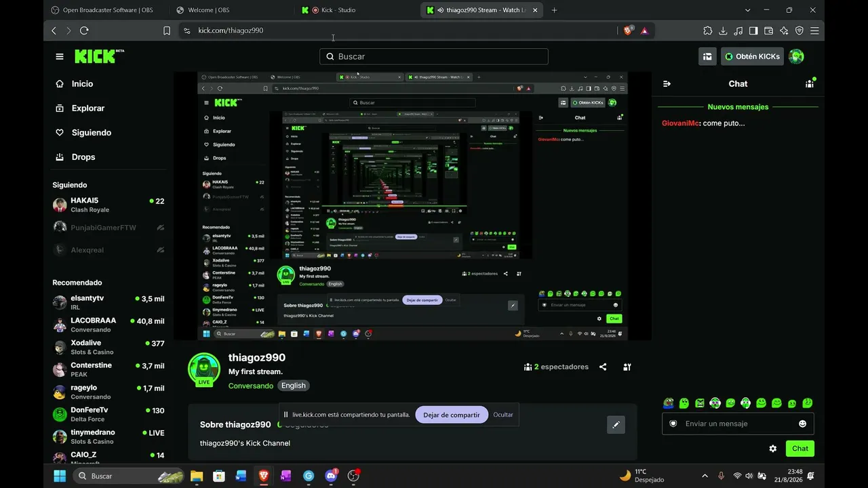Open Siguiendo in the sidebar
This screenshot has height=488, width=868.
coord(92,133)
